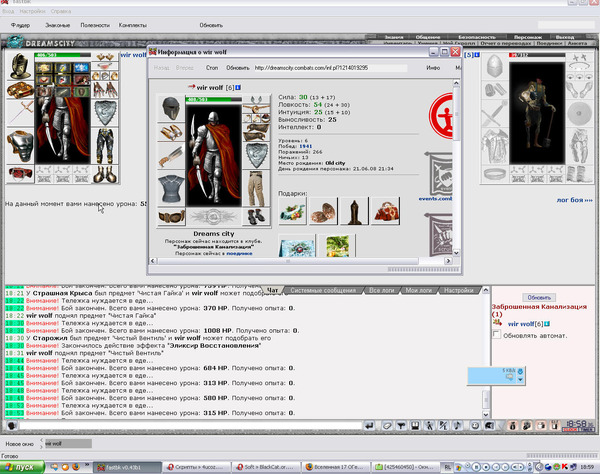Screen dimensions: 600x474
Task: Open the Комплекты menu item
Action: pos(132,25)
